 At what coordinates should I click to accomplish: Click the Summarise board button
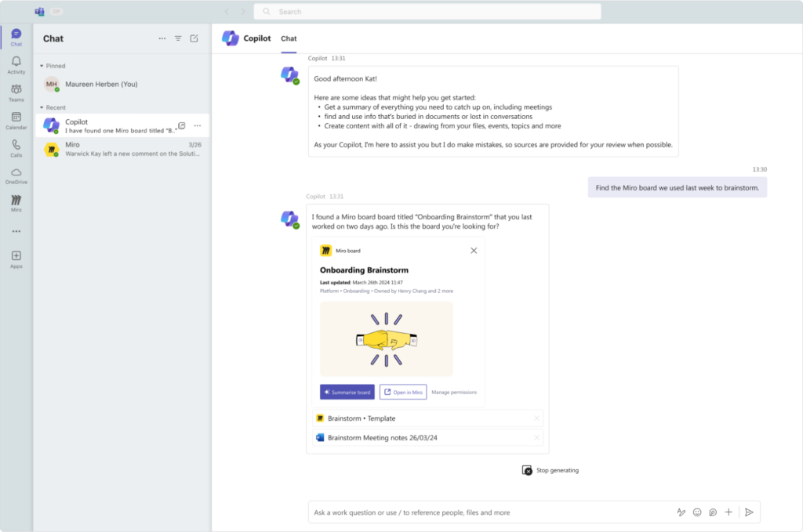(347, 392)
